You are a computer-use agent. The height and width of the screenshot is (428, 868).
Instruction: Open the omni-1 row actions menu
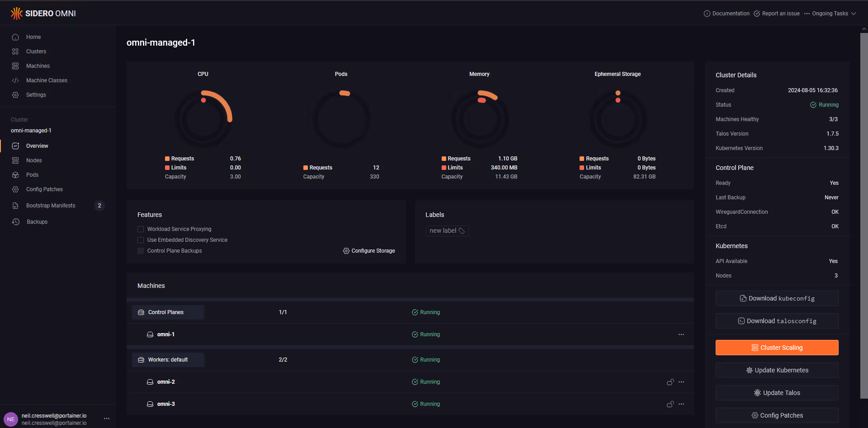coord(681,334)
